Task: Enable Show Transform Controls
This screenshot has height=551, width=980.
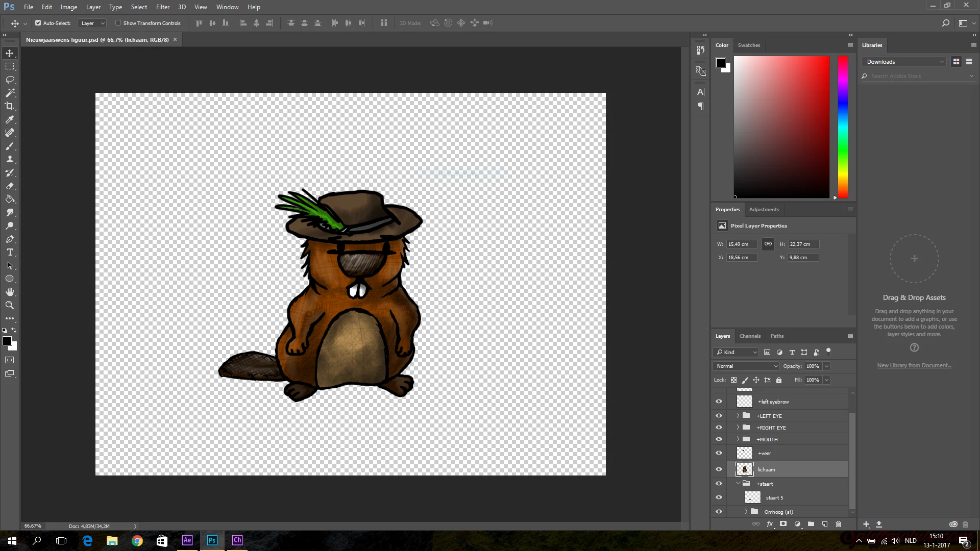Action: (118, 23)
